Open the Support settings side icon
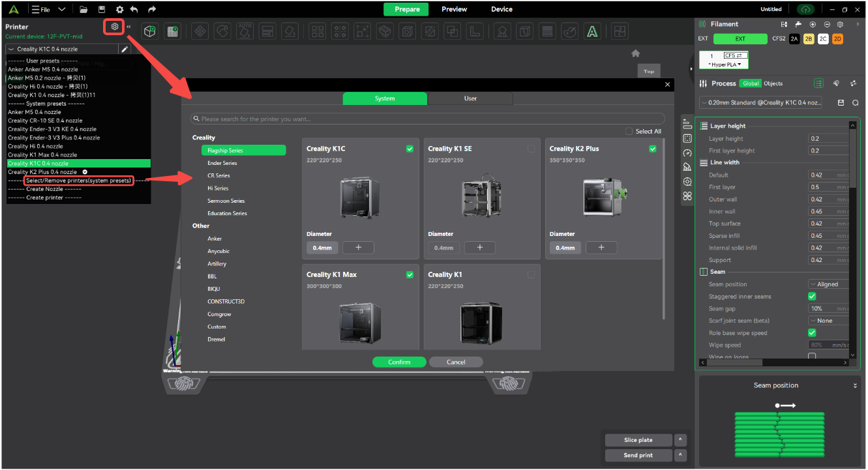868x470 pixels. 687,167
